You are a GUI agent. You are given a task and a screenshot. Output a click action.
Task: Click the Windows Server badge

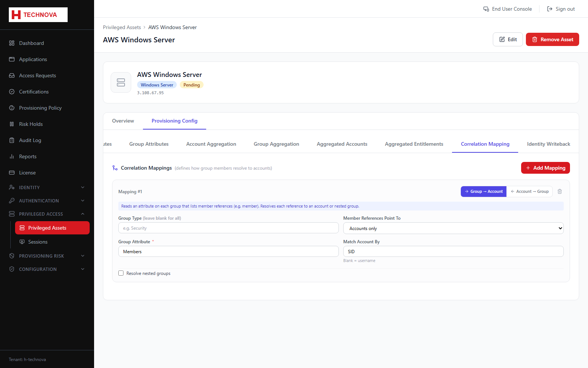tap(157, 85)
